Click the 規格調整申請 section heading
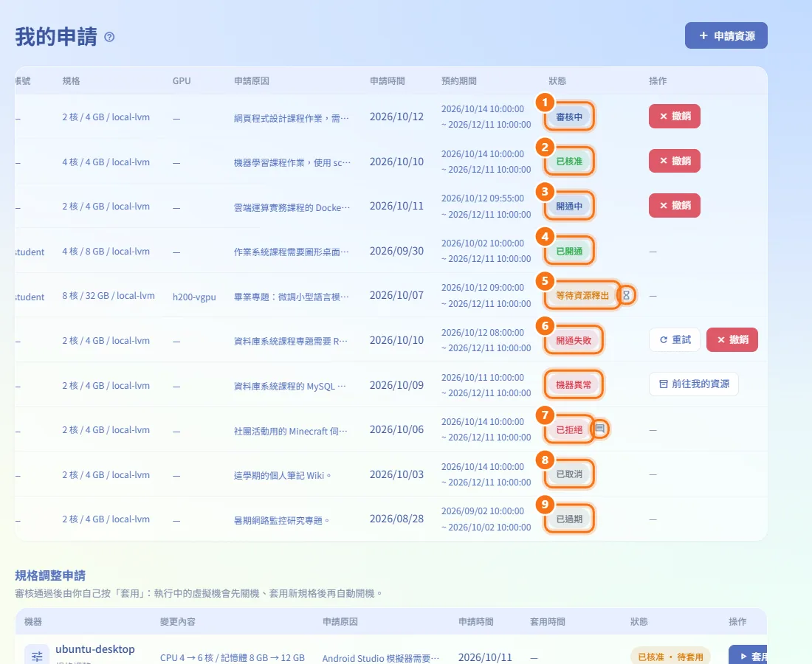The image size is (812, 664). pos(50,575)
